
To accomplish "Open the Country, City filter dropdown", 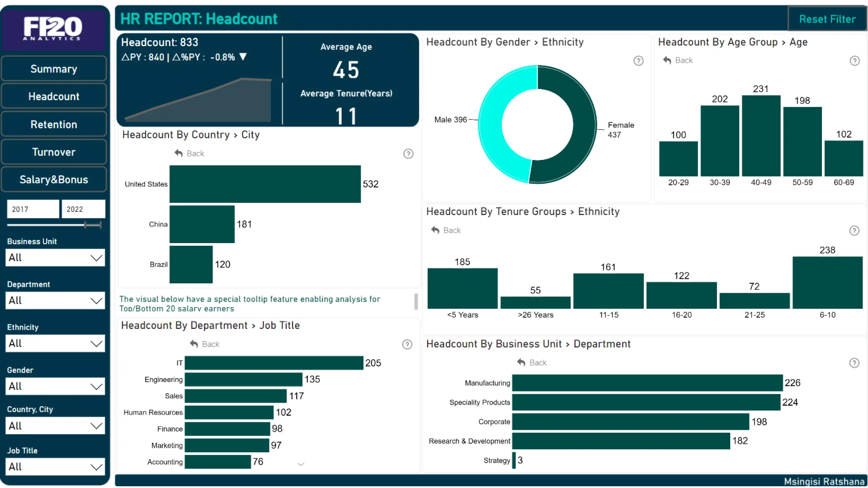I will pos(55,426).
